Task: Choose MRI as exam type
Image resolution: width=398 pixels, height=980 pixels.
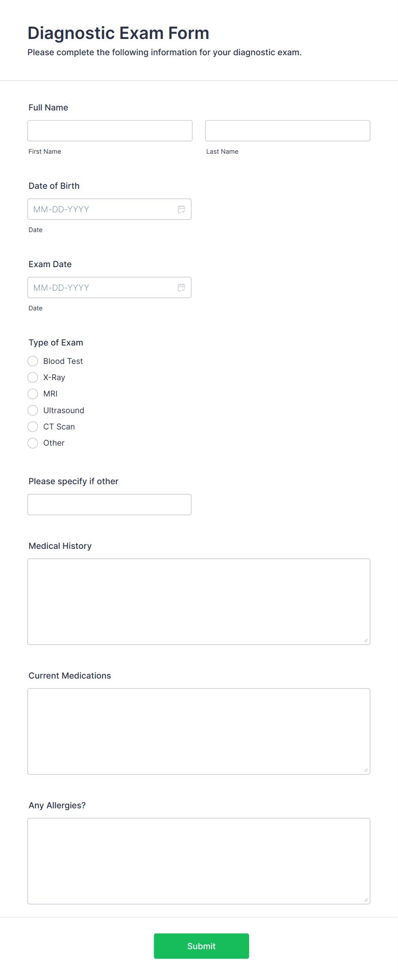Action: point(33,394)
